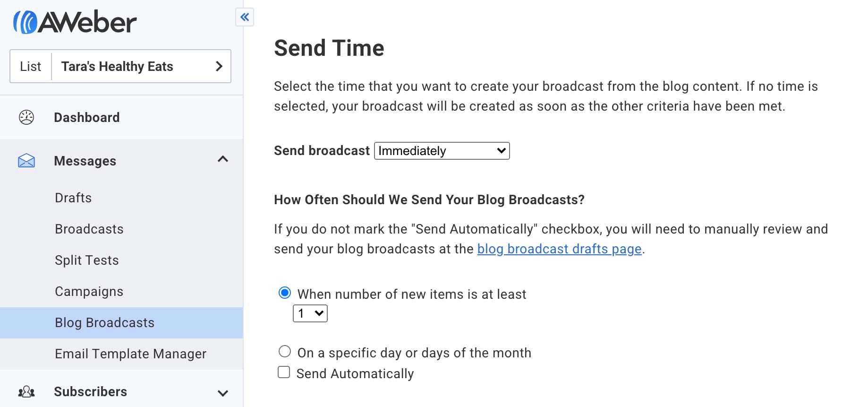Open the Drafts menu item
Image resolution: width=868 pixels, height=407 pixels.
[x=73, y=198]
